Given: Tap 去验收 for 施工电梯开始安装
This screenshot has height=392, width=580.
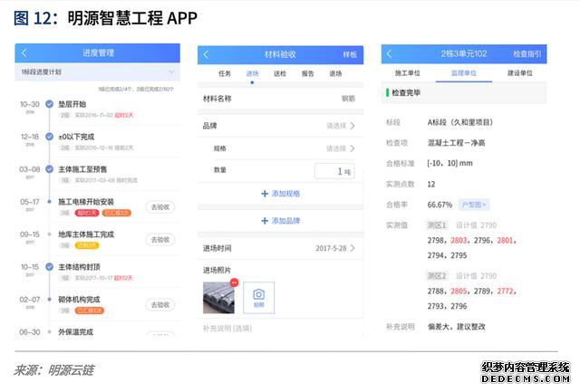Looking at the screenshot, I should [160, 207].
